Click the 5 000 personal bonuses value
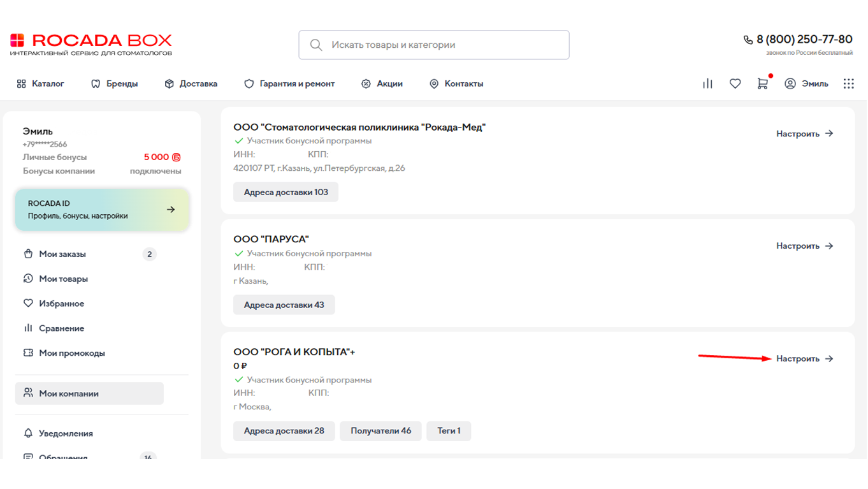 [x=163, y=157]
